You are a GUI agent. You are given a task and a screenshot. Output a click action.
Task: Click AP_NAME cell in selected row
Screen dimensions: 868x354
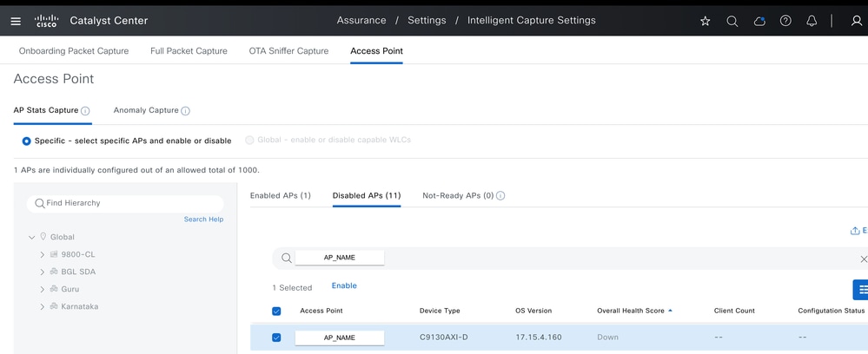(340, 338)
